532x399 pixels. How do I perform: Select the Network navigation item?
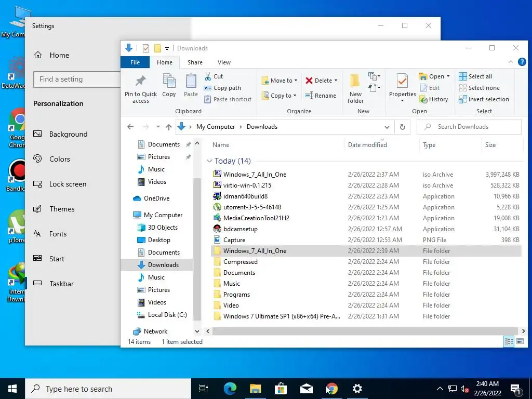click(150, 331)
